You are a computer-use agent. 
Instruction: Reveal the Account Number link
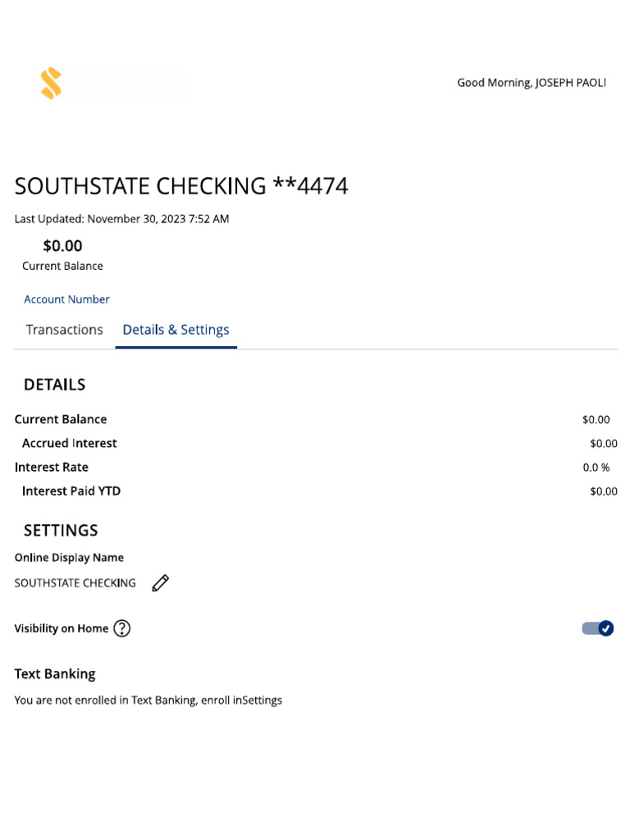(66, 299)
